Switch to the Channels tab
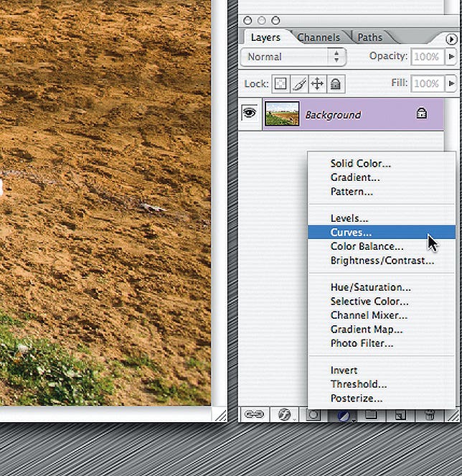 tap(320, 37)
